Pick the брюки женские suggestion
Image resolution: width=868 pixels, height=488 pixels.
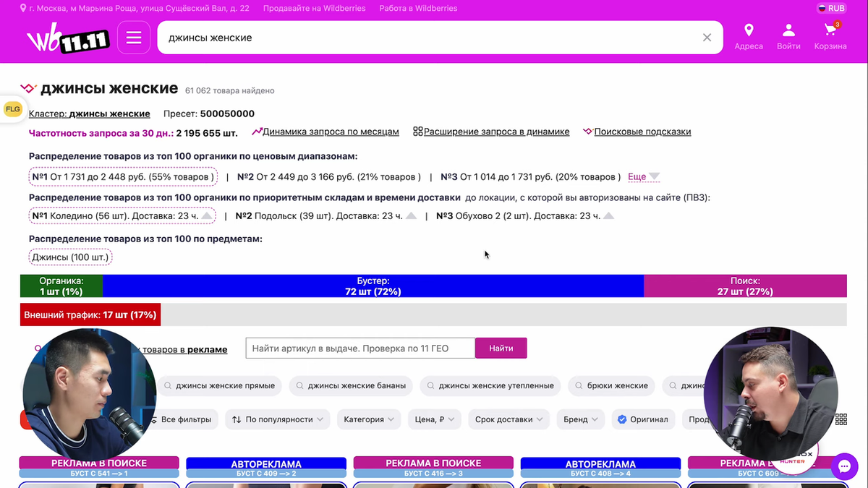[x=611, y=385]
